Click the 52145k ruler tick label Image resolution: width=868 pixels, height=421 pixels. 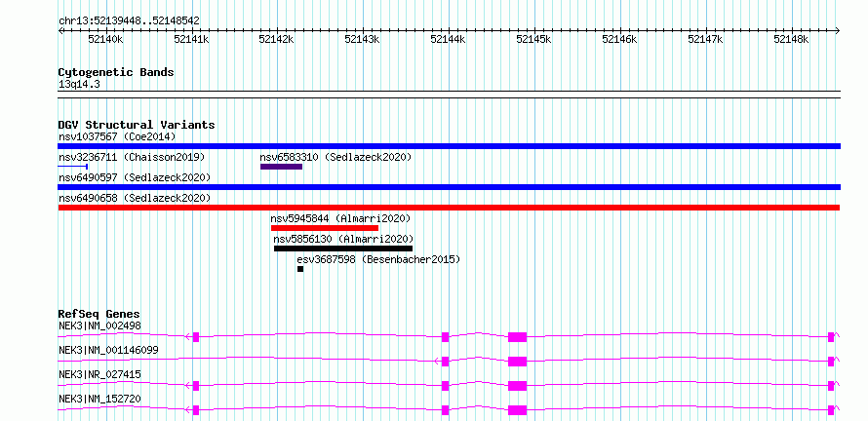point(534,39)
